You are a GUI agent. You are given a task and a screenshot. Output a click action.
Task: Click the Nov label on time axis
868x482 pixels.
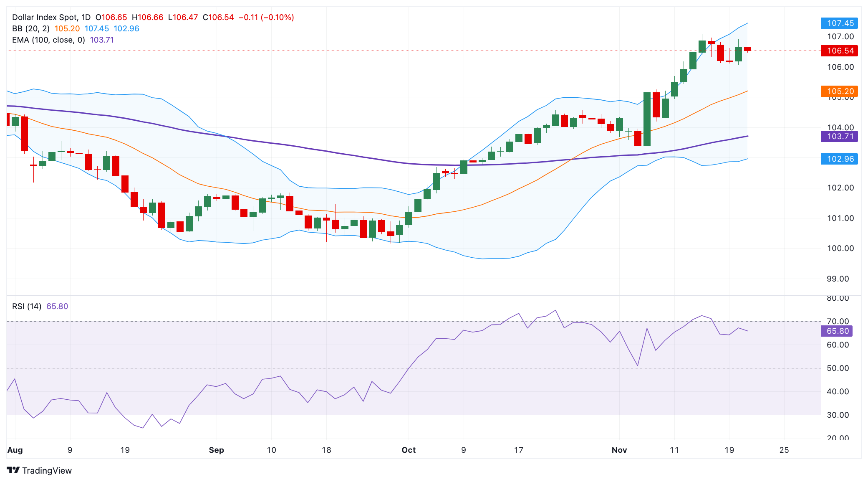(x=619, y=450)
